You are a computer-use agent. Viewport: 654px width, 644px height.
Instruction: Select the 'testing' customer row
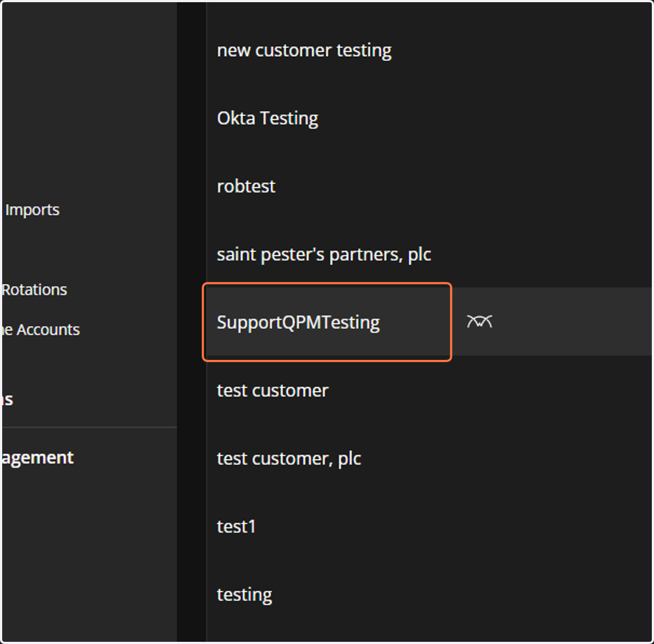pyautogui.click(x=429, y=594)
